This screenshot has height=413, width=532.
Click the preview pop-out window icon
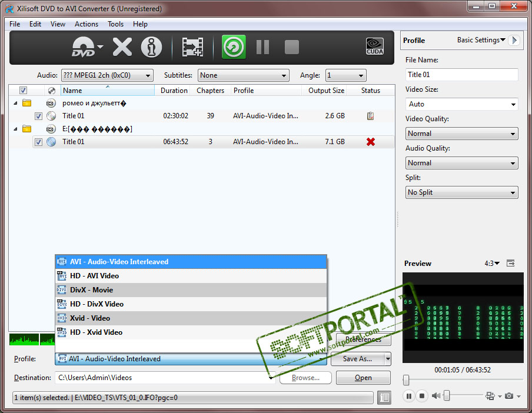511,263
